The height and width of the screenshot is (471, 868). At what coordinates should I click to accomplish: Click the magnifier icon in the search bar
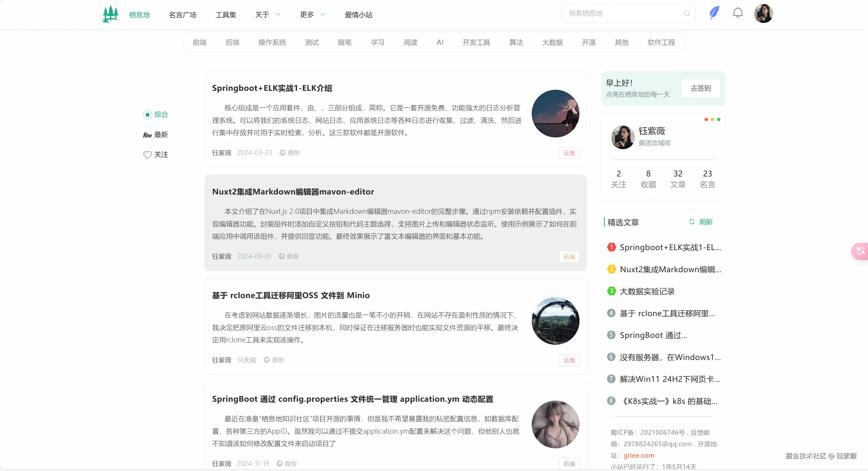(687, 13)
